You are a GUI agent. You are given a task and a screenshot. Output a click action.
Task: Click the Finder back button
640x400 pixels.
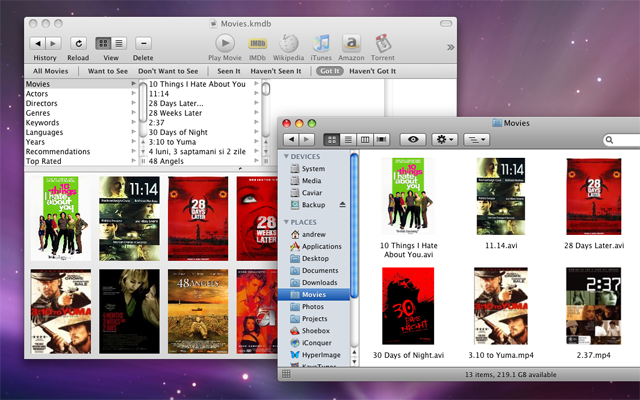click(291, 140)
